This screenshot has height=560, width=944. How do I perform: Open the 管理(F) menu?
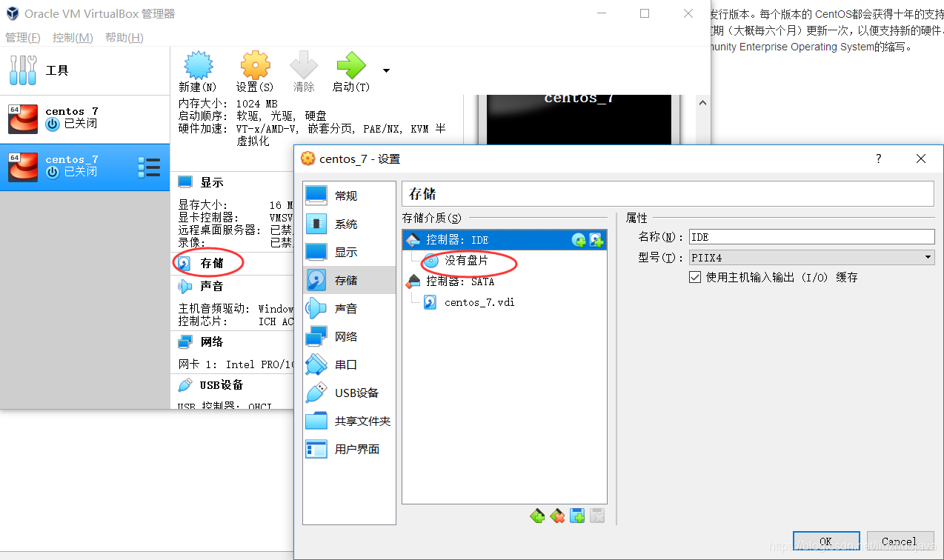[x=23, y=37]
